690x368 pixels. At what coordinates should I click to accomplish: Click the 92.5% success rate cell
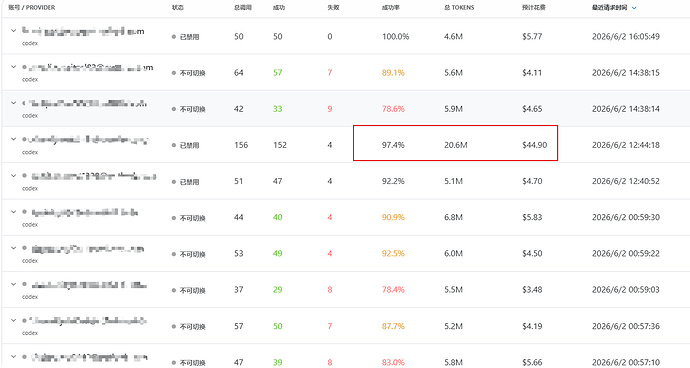pyautogui.click(x=393, y=254)
